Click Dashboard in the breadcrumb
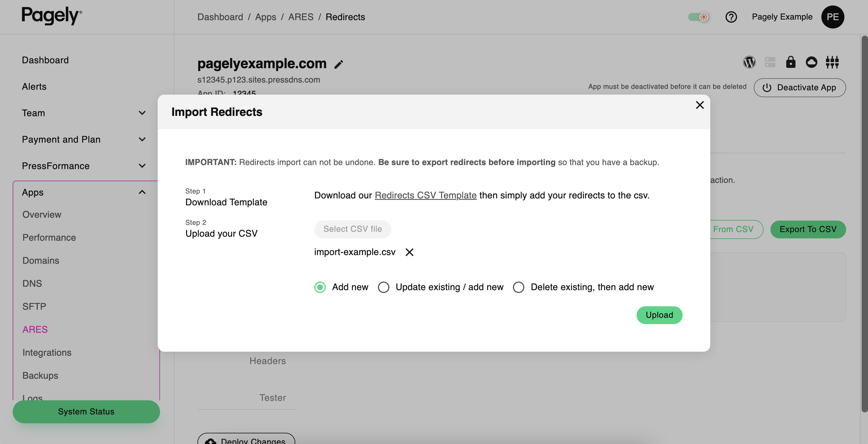The width and height of the screenshot is (868, 444). [x=220, y=17]
